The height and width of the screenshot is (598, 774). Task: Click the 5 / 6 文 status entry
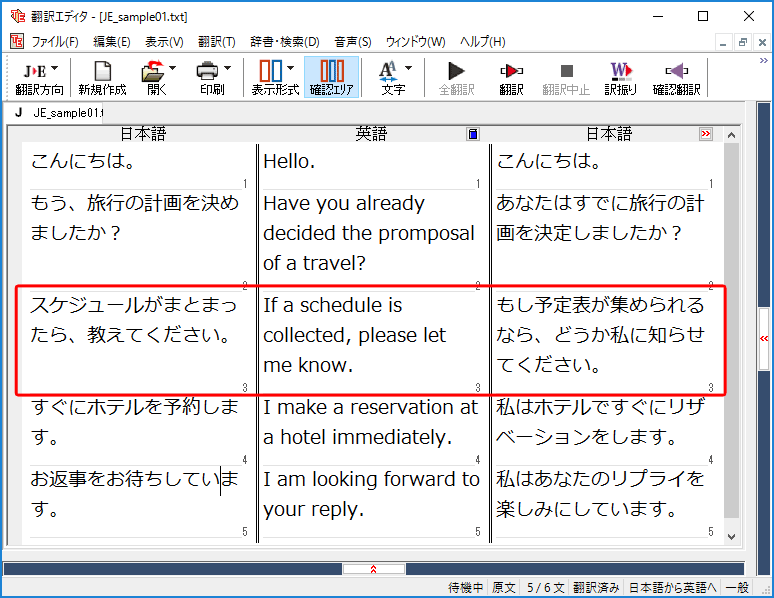click(545, 588)
